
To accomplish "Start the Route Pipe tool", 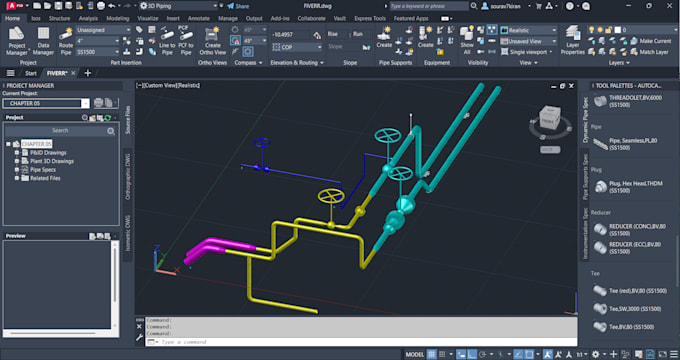I will 66,41.
